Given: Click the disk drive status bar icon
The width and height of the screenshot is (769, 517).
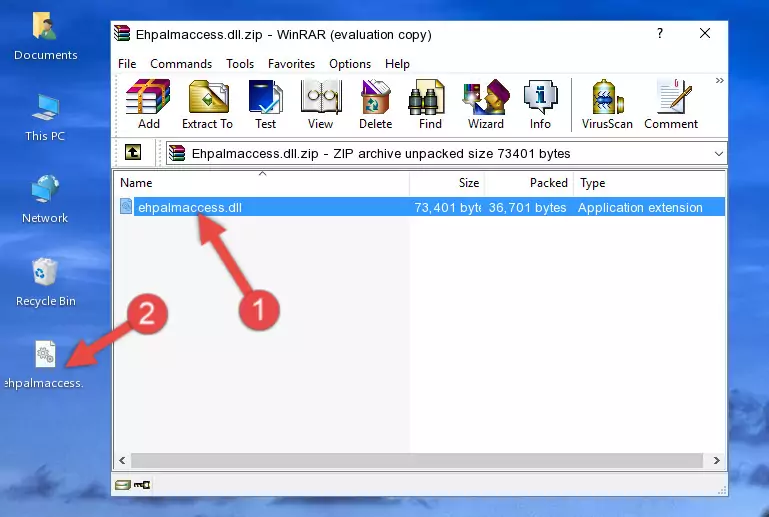Looking at the screenshot, I should coord(122,485).
